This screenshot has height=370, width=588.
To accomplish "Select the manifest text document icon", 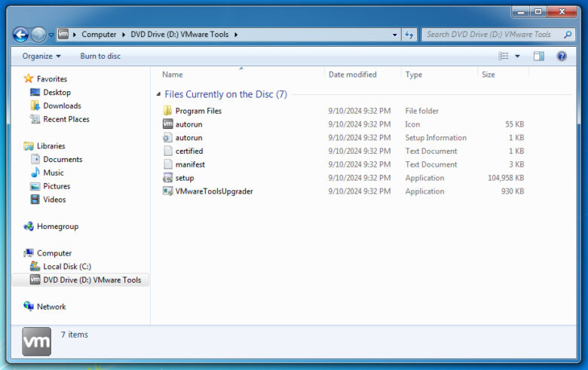I will coord(167,164).
